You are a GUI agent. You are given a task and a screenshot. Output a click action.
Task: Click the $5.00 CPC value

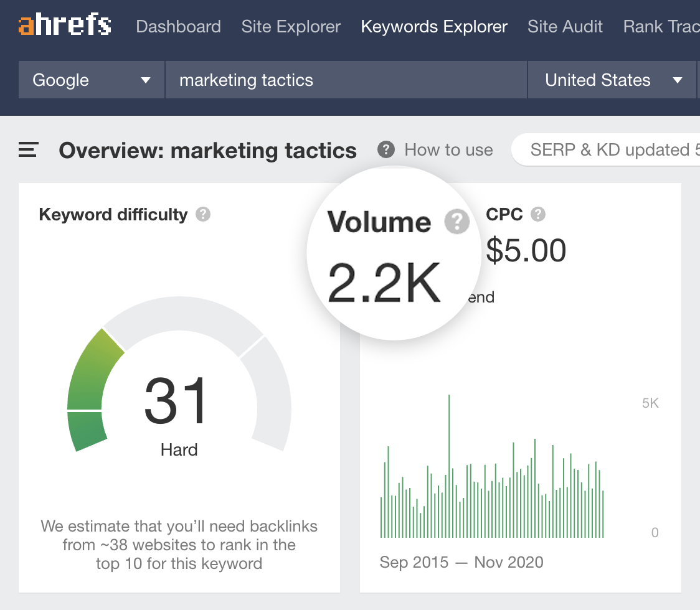(x=526, y=250)
